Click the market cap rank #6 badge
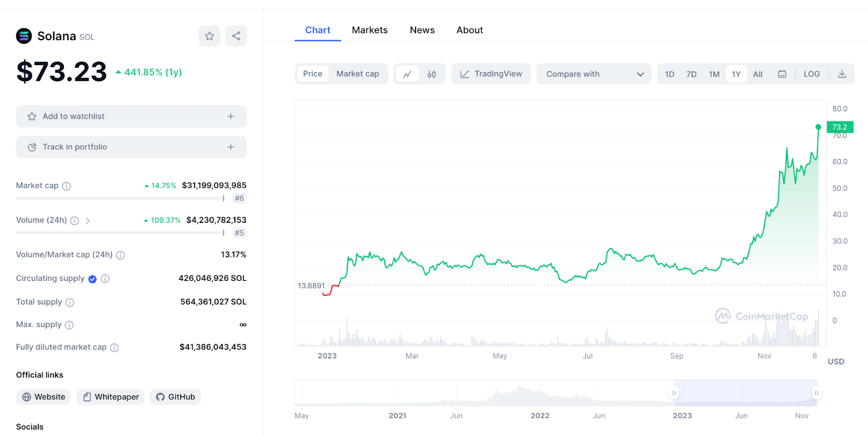 pos(239,198)
